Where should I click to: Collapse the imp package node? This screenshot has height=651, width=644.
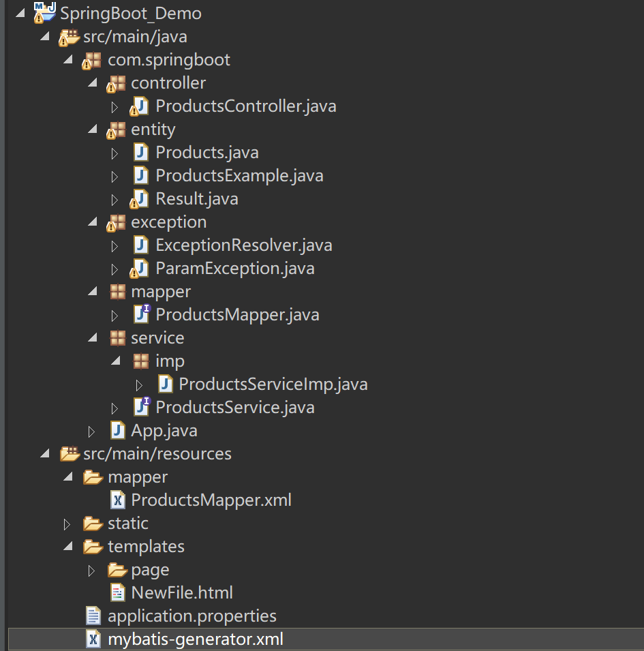tap(116, 361)
